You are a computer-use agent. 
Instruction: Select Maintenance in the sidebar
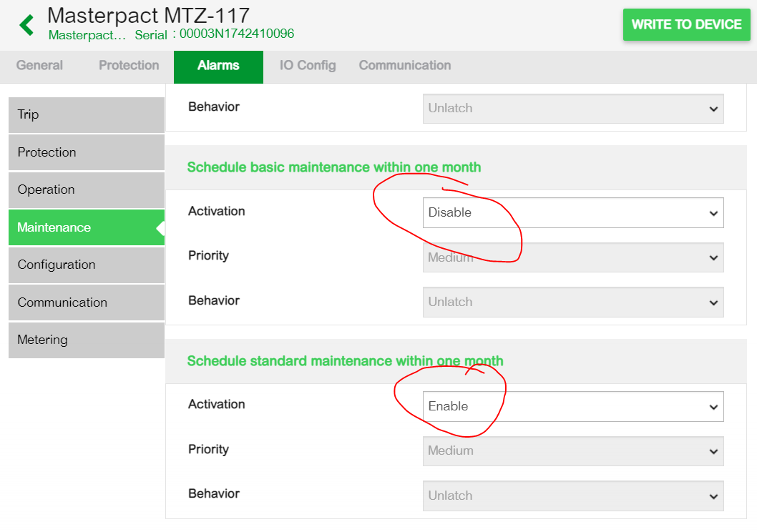87,227
